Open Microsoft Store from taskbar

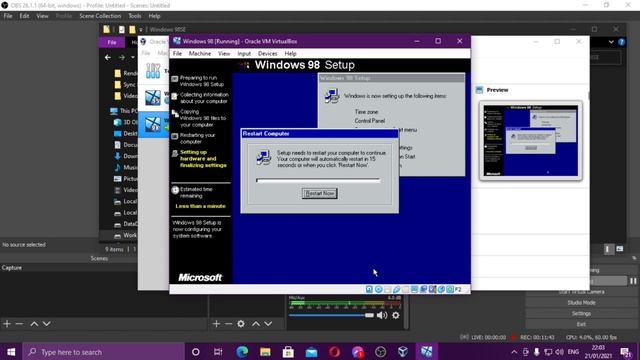coord(288,352)
